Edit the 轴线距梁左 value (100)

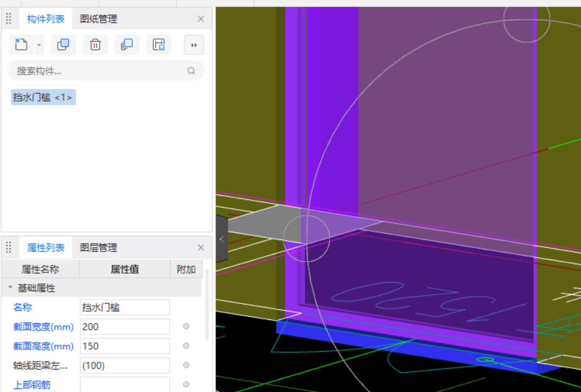[x=125, y=365]
